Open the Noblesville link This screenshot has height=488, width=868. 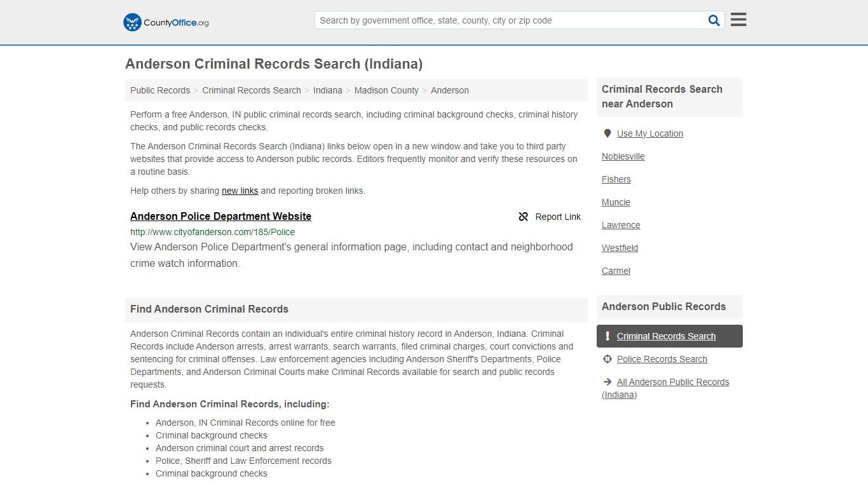(x=623, y=156)
